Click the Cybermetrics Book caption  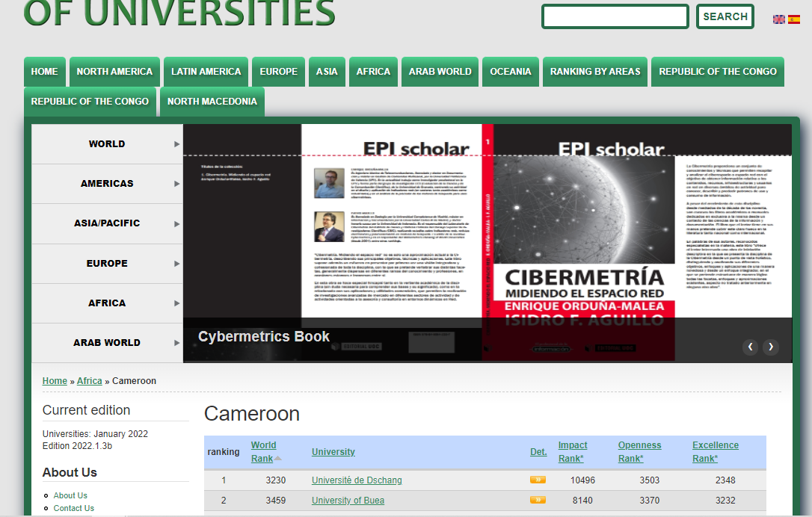pyautogui.click(x=264, y=337)
